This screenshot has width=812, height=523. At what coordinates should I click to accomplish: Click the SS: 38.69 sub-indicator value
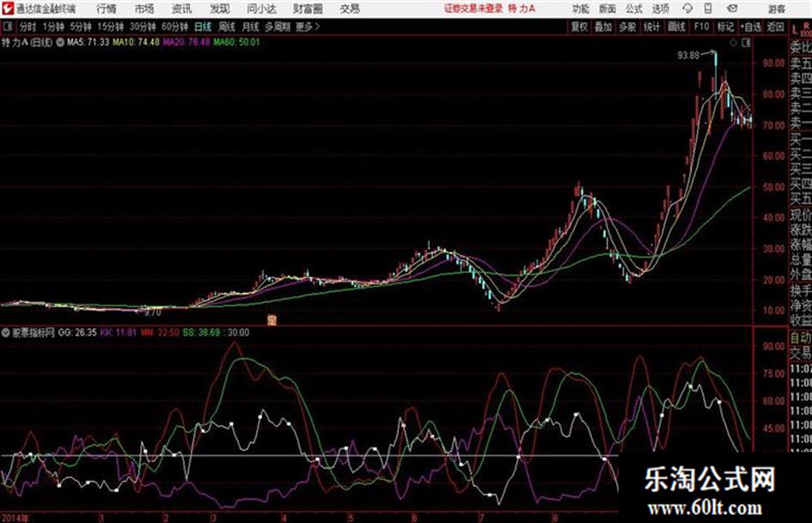pyautogui.click(x=201, y=332)
